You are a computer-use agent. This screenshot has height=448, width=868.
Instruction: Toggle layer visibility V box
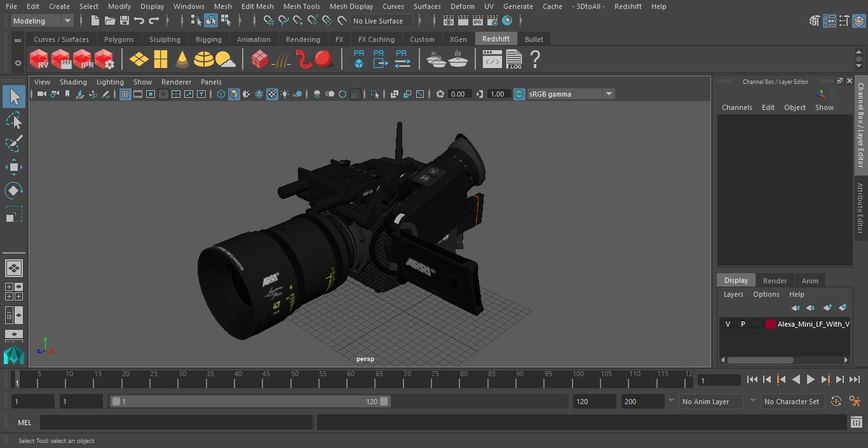click(728, 324)
